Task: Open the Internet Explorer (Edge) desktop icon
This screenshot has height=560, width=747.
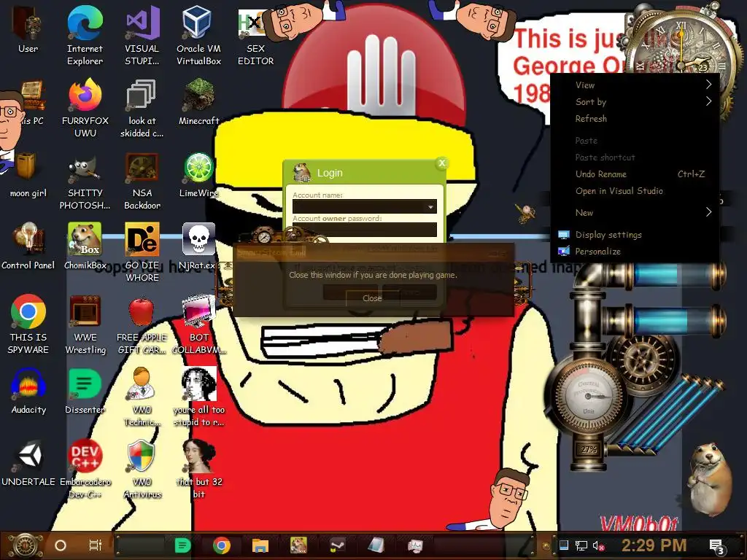Action: tap(85, 35)
